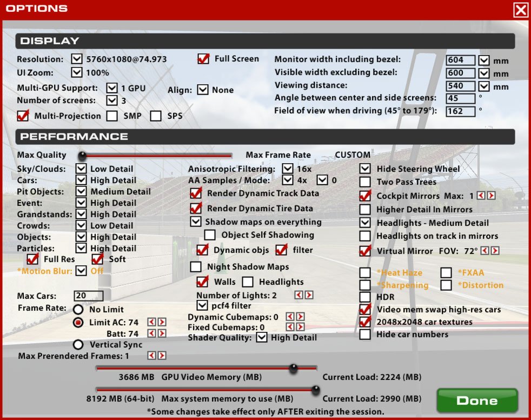
Task: Increase Fixed Cubemaps with right arrow
Action: (300, 327)
